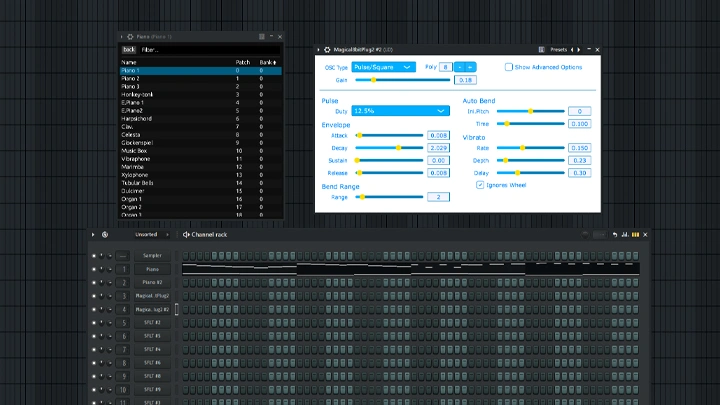Increase Poly with the plus button
Image resolution: width=720 pixels, height=405 pixels.
[x=470, y=67]
